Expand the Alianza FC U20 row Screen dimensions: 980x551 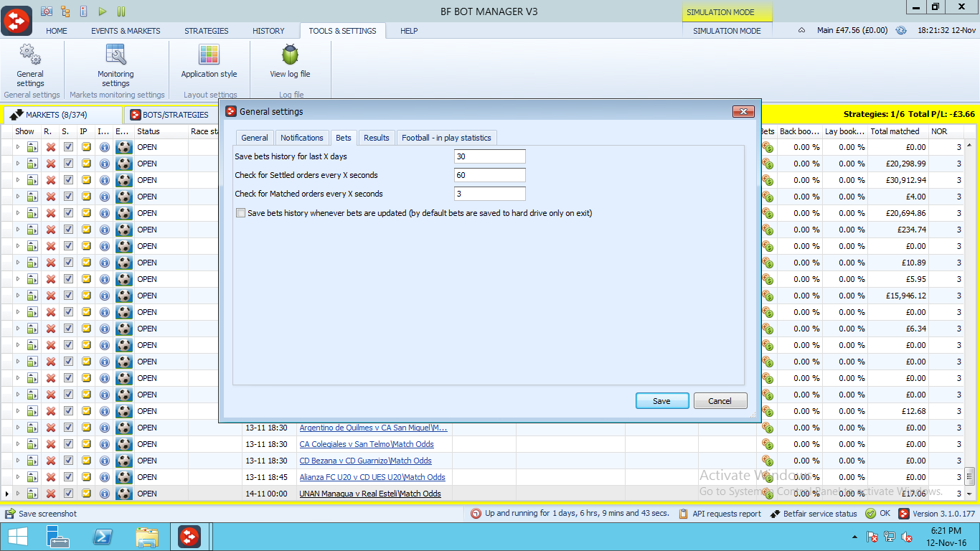click(19, 477)
